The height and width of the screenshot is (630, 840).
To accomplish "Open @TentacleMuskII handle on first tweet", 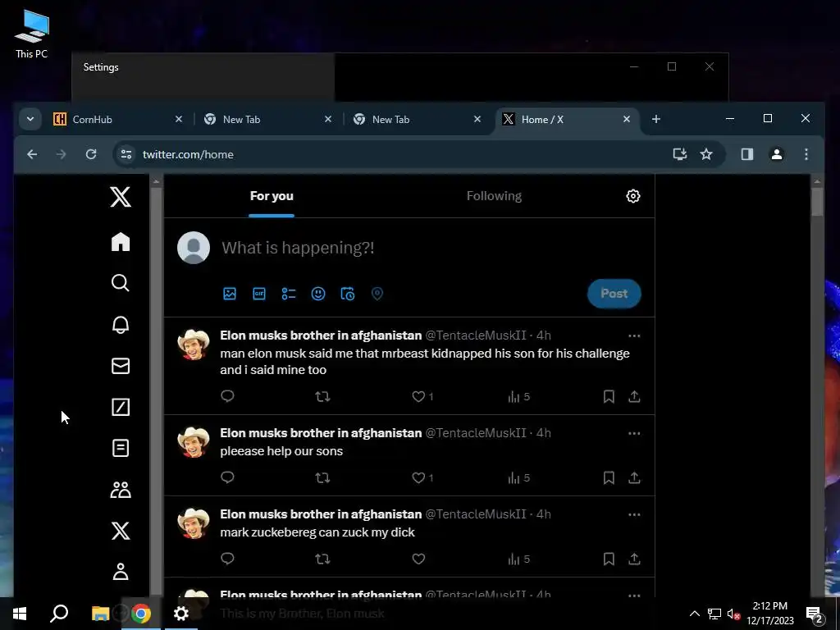I will (476, 336).
